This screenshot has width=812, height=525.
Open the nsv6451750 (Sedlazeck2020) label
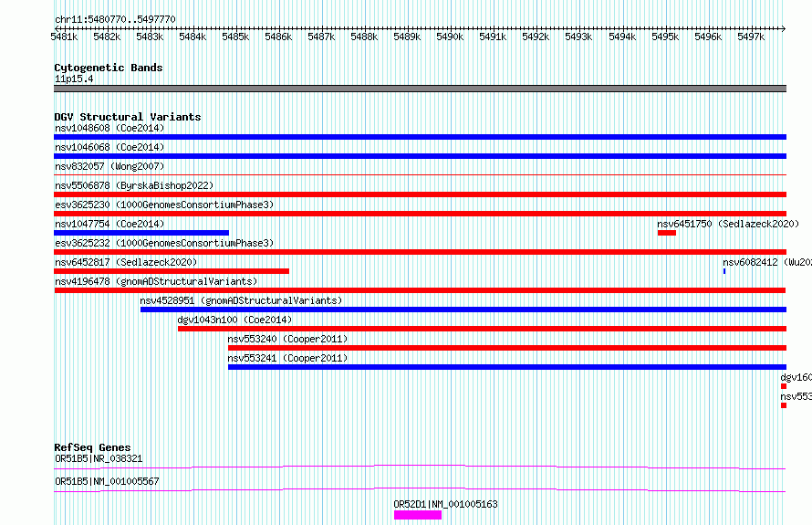click(728, 224)
